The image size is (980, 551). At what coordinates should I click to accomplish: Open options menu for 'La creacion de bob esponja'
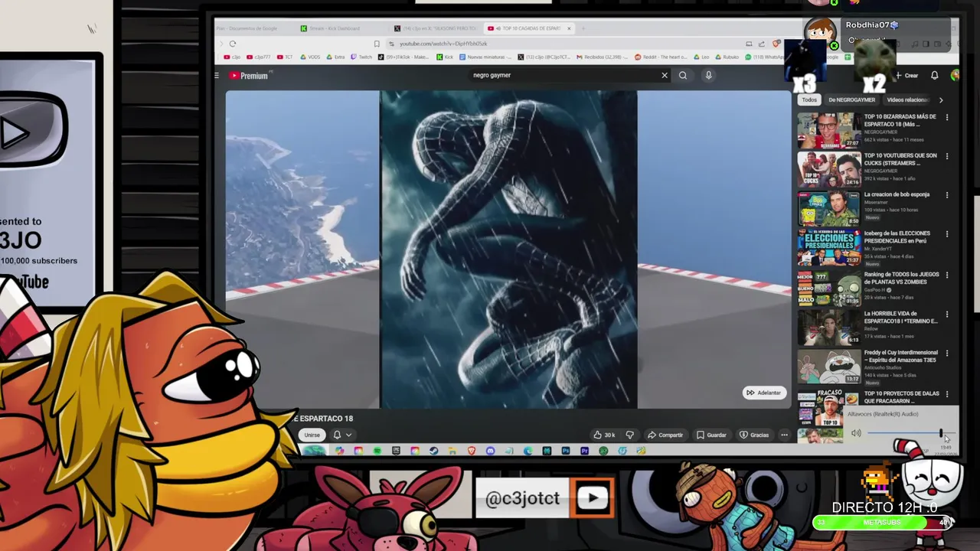(947, 195)
